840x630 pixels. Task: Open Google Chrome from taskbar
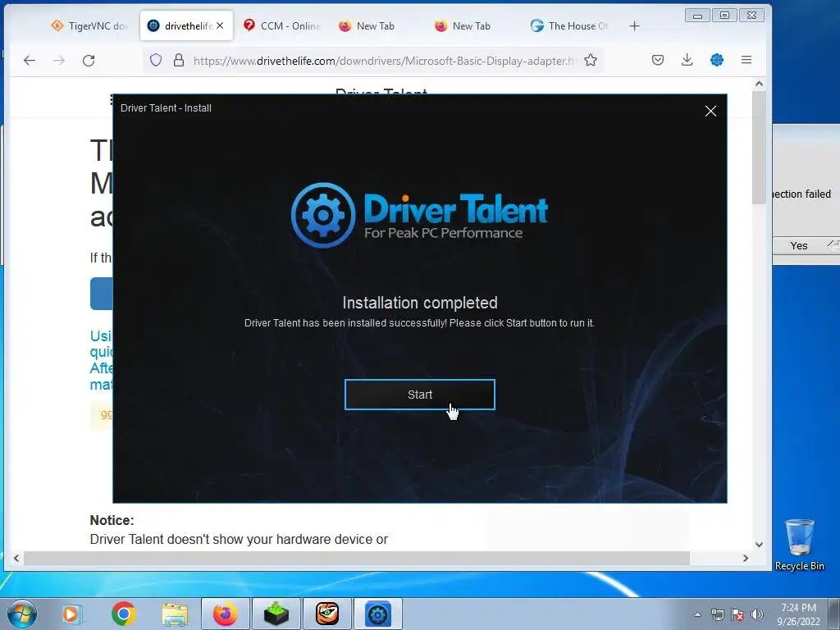[x=124, y=614]
